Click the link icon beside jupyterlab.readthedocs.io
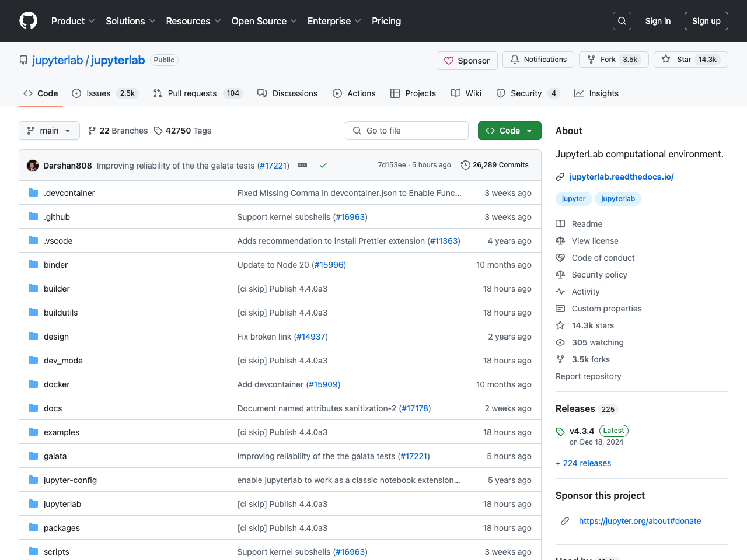Viewport: 747px width, 560px height. 560,177
